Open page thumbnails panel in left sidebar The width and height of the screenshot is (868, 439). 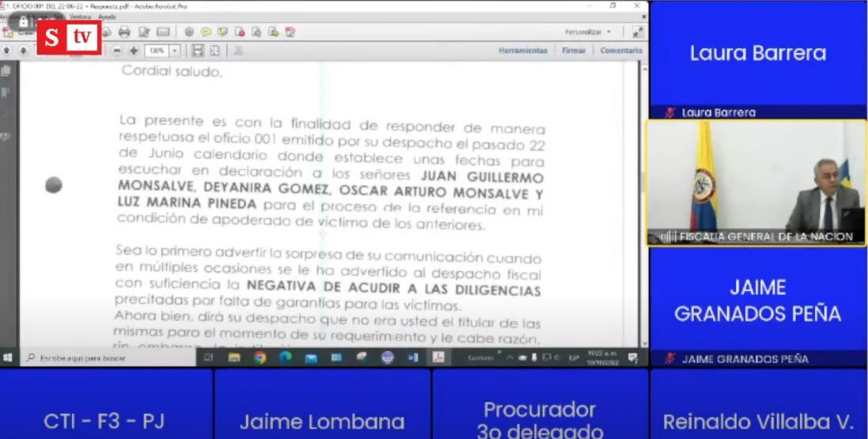tap(6, 71)
